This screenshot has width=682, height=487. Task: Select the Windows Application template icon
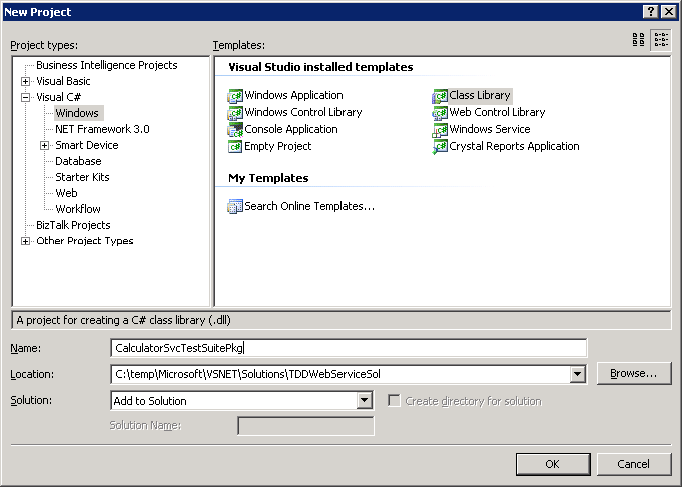pos(236,96)
